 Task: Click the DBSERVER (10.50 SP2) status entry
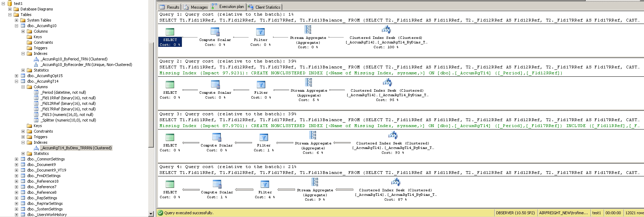coord(515,213)
